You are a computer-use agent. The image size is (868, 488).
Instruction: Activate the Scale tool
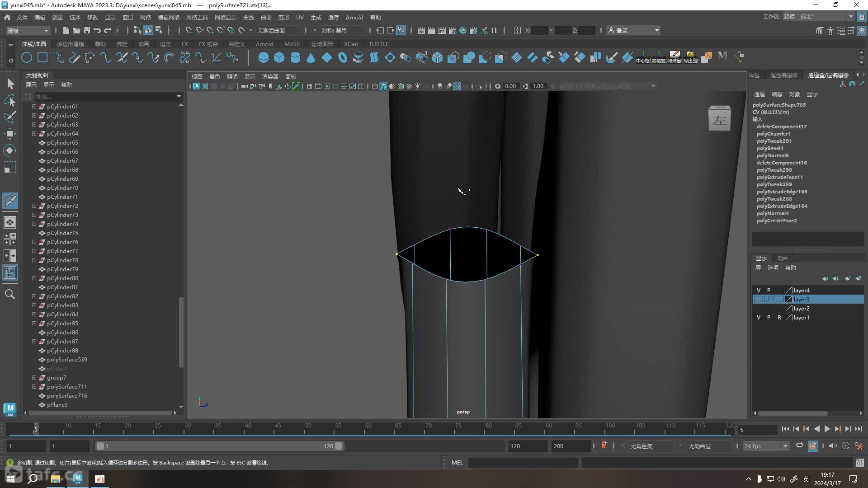pos(10,167)
